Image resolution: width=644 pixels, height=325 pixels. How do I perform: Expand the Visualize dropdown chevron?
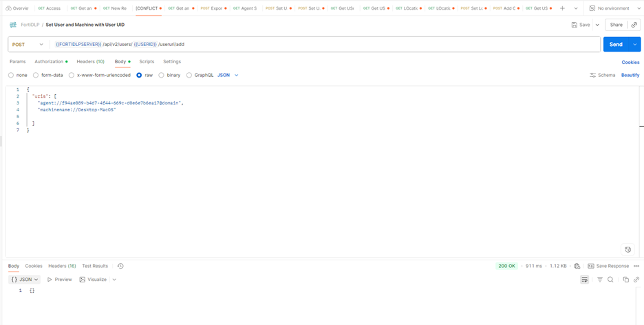click(x=114, y=280)
